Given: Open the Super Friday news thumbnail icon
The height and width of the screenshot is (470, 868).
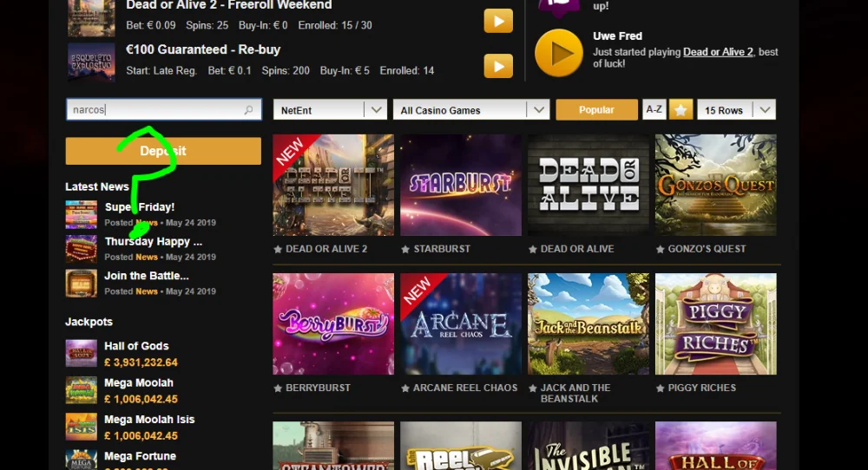Looking at the screenshot, I should (x=82, y=214).
